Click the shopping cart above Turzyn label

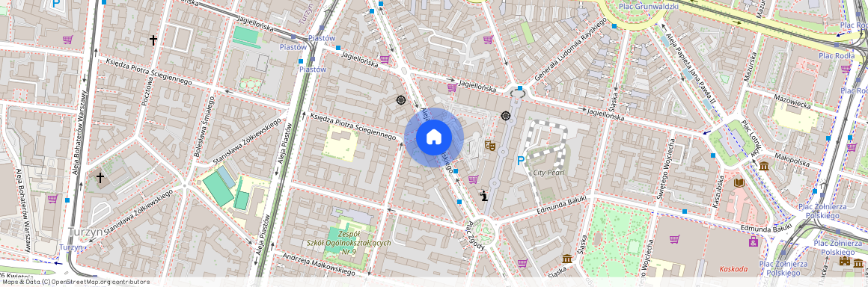[x=52, y=199]
